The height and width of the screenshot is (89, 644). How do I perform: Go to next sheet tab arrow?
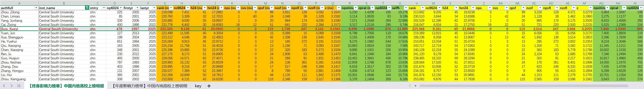click(x=11, y=86)
